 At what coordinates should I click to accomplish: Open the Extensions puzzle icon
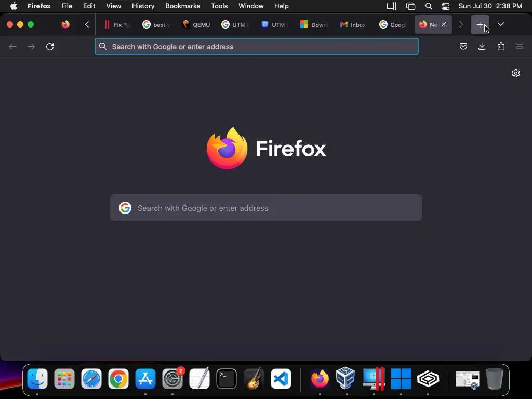[501, 46]
